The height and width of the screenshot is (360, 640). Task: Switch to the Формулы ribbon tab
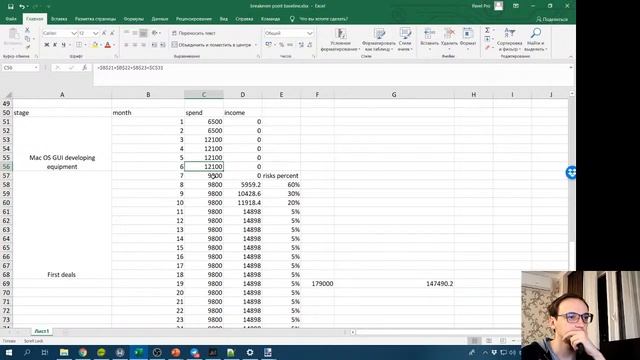tap(134, 19)
